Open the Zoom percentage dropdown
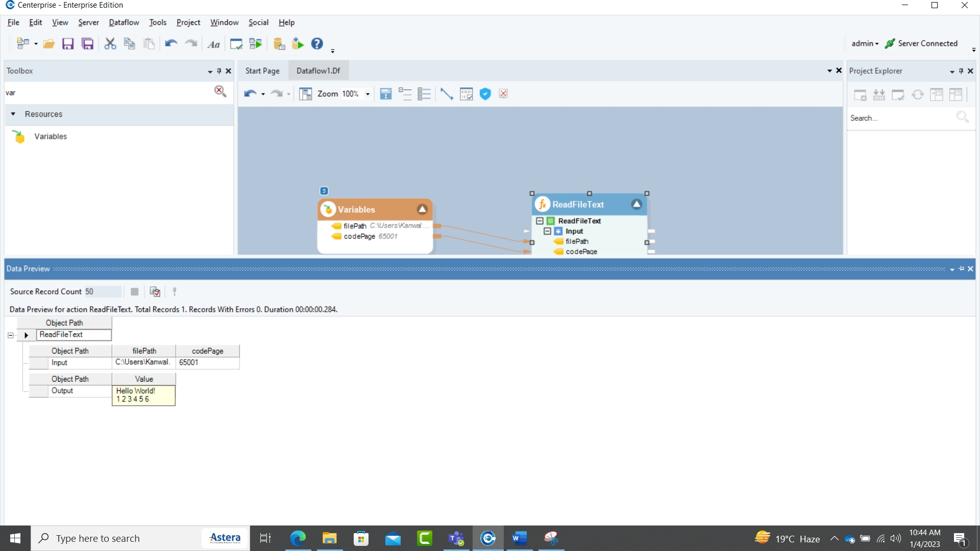 coord(367,94)
